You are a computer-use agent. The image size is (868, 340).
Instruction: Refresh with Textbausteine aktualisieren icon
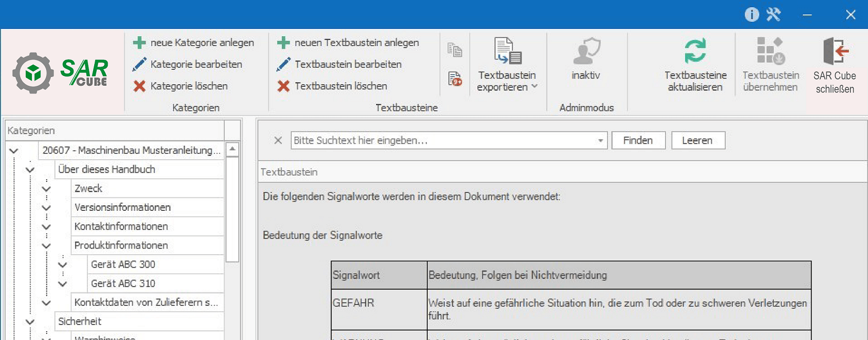tap(695, 51)
